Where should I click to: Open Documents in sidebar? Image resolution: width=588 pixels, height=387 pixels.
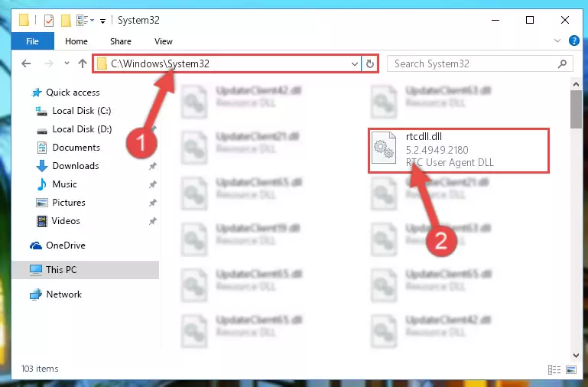point(76,148)
